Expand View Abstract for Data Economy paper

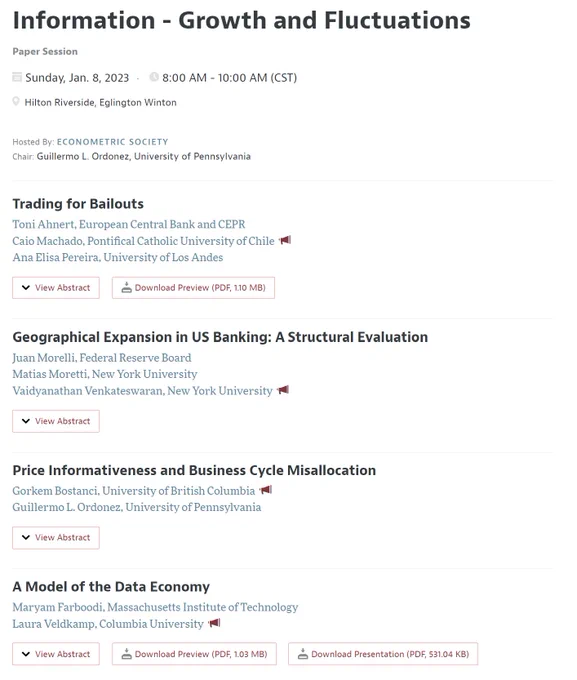pyautogui.click(x=56, y=654)
